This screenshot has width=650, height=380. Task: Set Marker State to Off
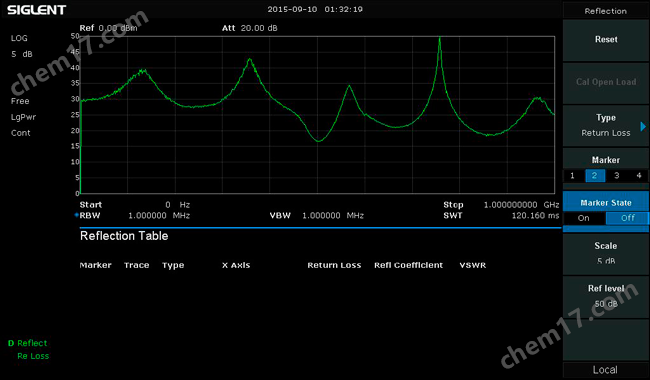pos(628,218)
